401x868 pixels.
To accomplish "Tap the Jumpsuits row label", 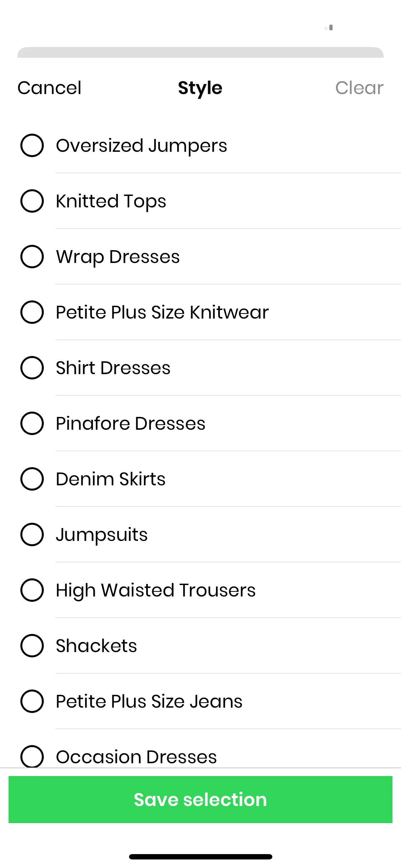I will point(102,535).
